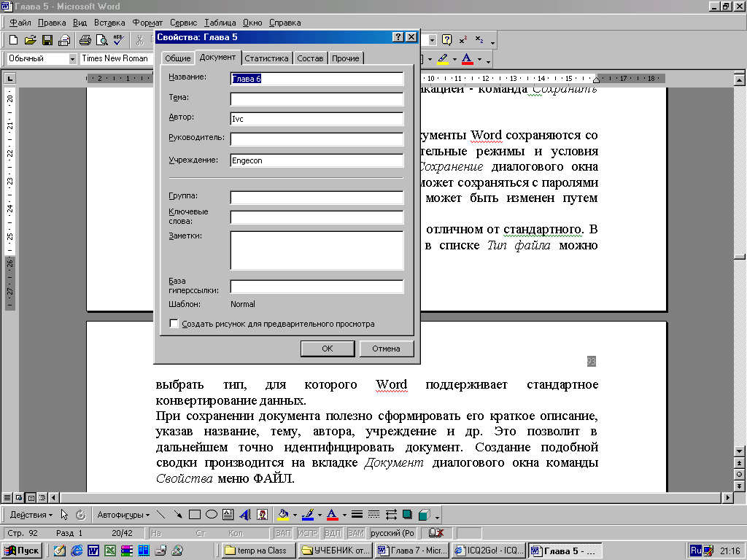Open the Действия drawing menu
747x560 pixels.
(x=31, y=515)
